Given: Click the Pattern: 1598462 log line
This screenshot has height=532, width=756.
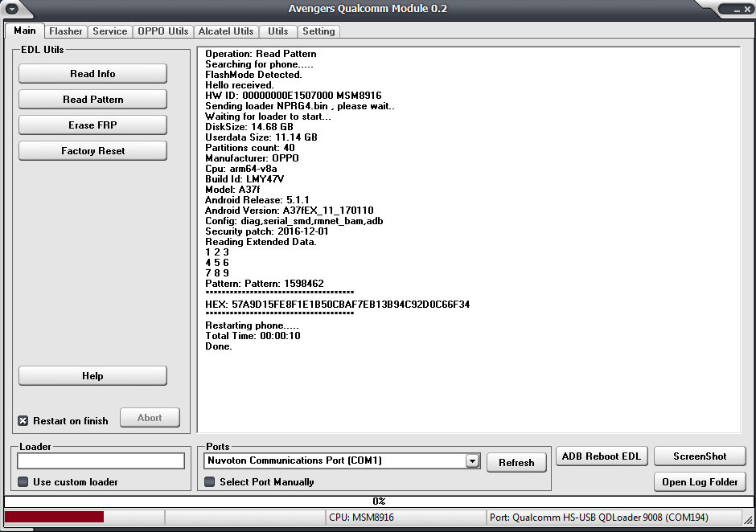Looking at the screenshot, I should coord(265,284).
